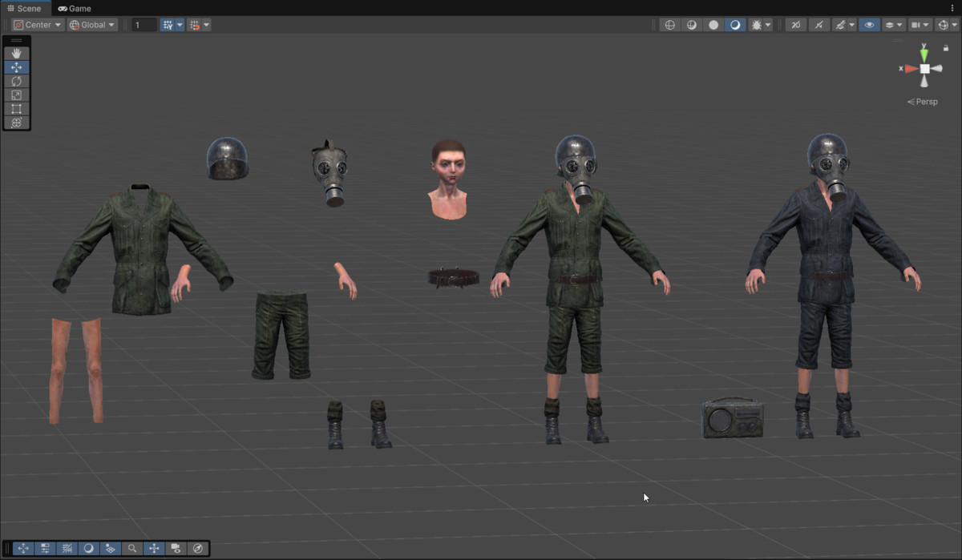Click the bug-shaped debug draw mode icon

[756, 25]
